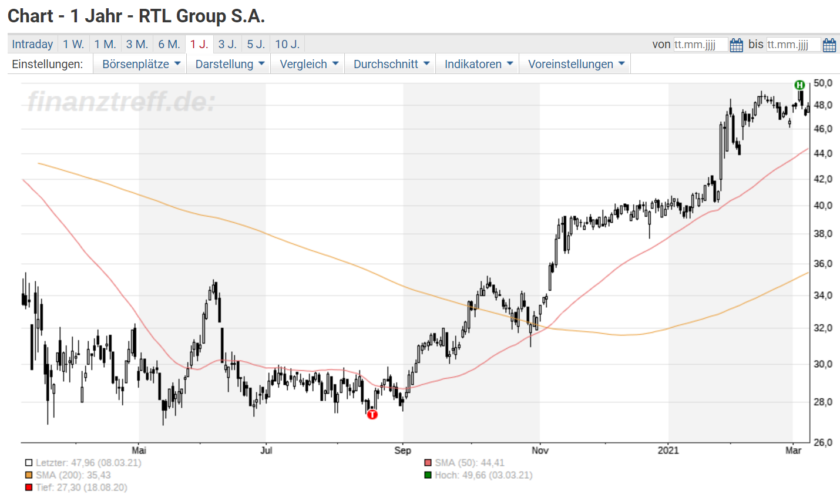Click the white Letzter legend swatch
Viewport: 840px width, 504px height.
(x=29, y=463)
